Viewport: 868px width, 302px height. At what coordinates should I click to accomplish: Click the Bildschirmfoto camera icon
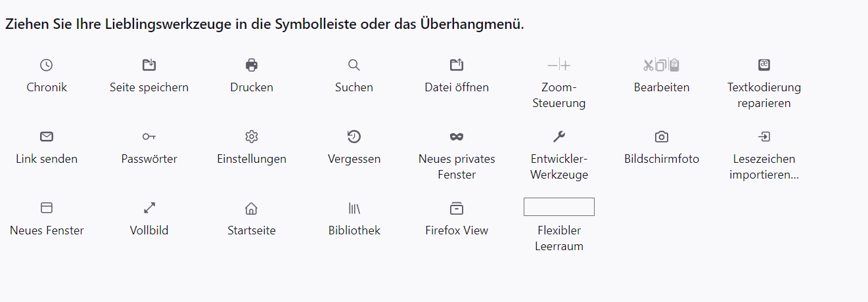coord(662,137)
